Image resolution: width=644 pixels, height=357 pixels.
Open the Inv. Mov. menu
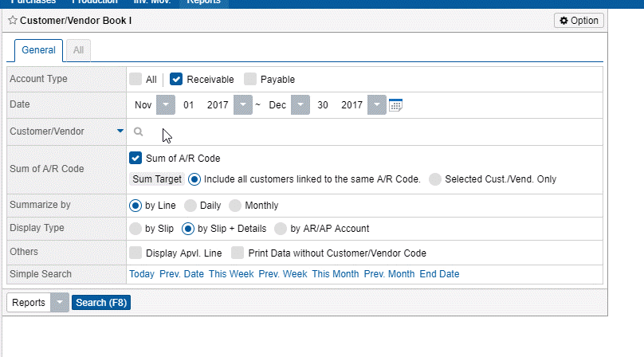point(152,2)
